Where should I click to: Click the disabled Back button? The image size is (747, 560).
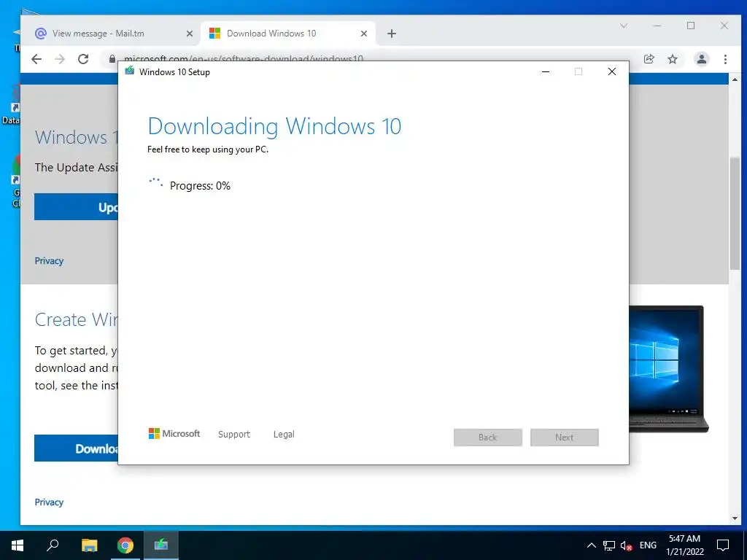488,437
